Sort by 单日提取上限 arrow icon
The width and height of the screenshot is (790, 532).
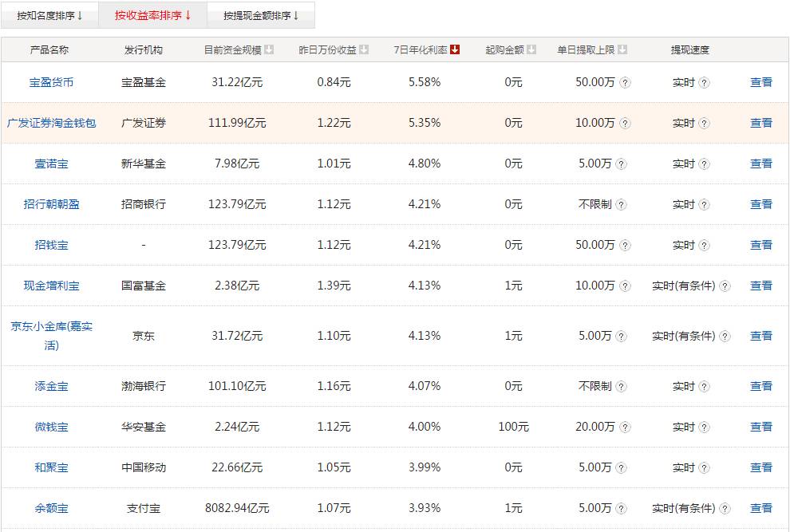pos(622,49)
